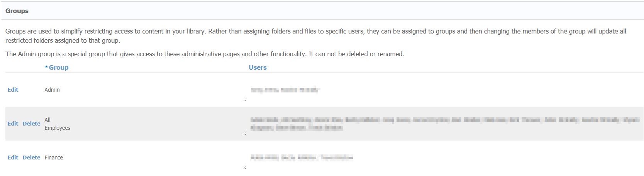Image resolution: width=644 pixels, height=176 pixels.
Task: Click resize handle of All Employees users box
Action: [x=245, y=134]
